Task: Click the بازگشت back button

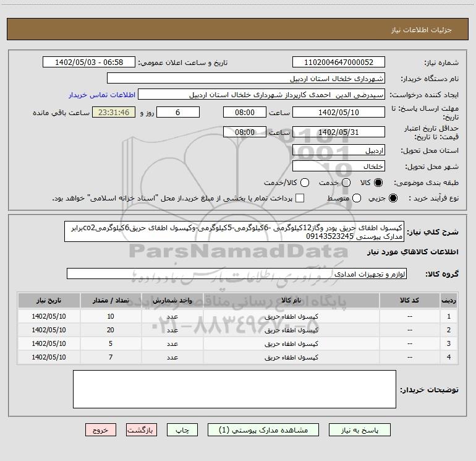Action: (x=142, y=430)
